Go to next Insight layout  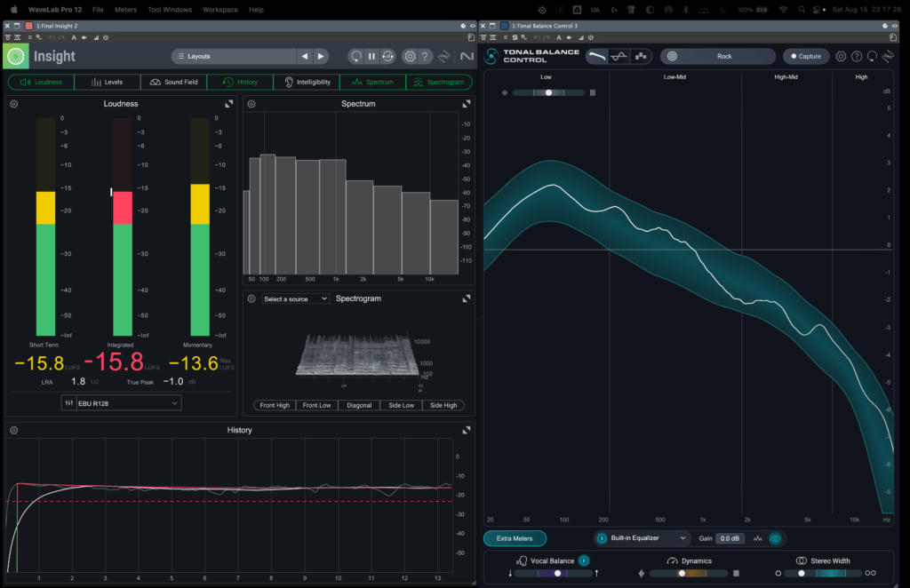[320, 56]
